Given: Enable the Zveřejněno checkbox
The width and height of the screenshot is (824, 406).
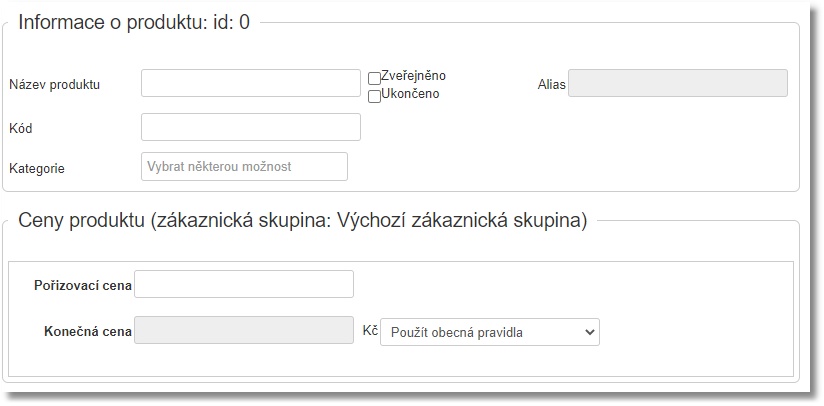Looking at the screenshot, I should 374,78.
